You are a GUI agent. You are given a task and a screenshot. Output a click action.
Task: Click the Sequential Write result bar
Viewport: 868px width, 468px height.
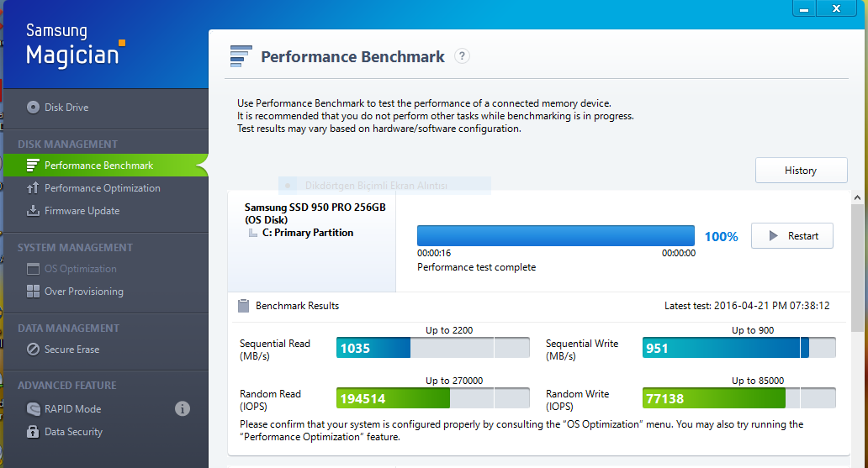(x=739, y=348)
